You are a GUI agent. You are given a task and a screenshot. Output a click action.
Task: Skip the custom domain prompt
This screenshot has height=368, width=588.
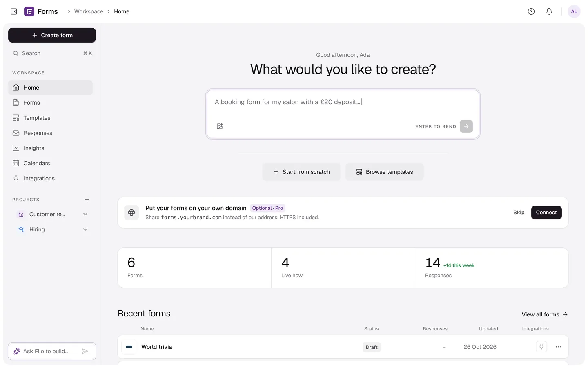[x=519, y=213]
